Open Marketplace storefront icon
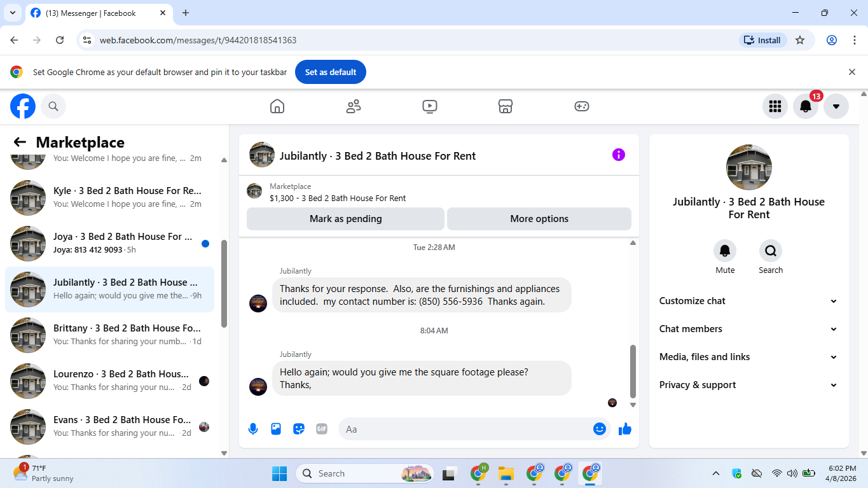The width and height of the screenshot is (868, 488). click(506, 106)
